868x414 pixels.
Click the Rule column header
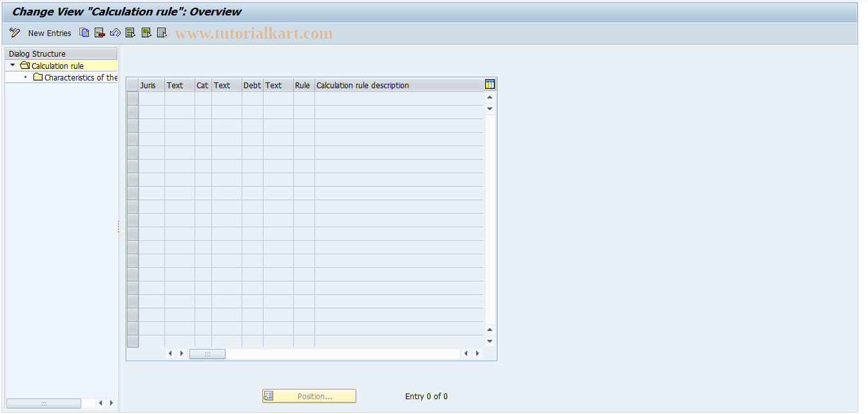tap(304, 85)
